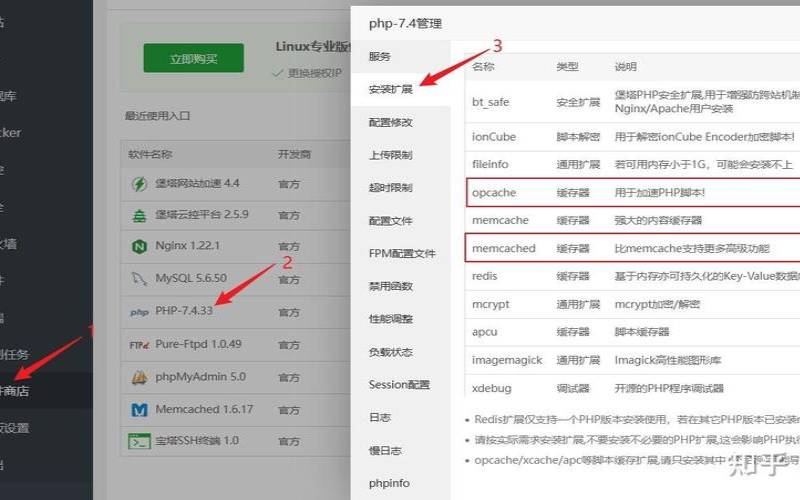Click opcache description 用于加速PHP脚本!
This screenshot has height=500, width=800.
[x=660, y=193]
